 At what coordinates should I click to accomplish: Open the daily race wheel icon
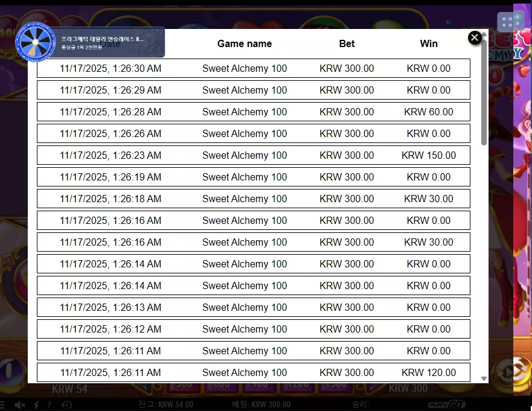click(x=35, y=42)
